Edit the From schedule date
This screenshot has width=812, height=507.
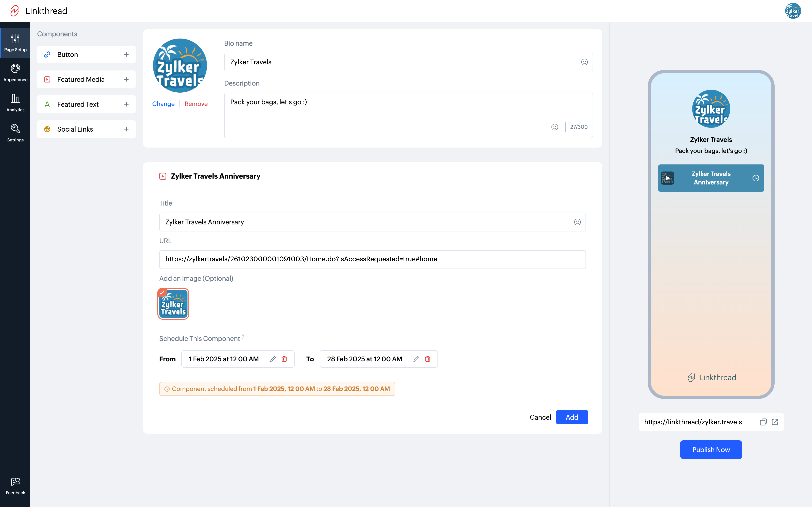pos(273,359)
